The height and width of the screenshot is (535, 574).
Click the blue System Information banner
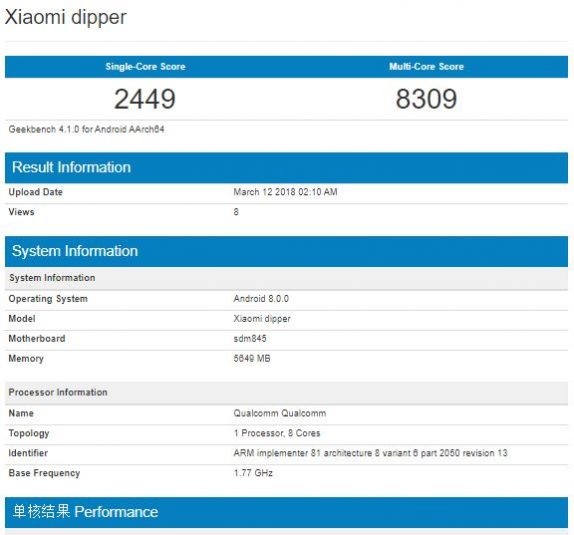[x=286, y=251]
